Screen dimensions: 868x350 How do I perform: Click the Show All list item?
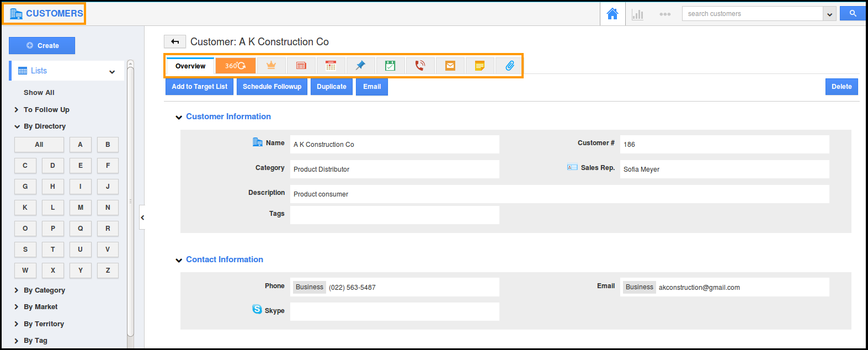tap(39, 93)
